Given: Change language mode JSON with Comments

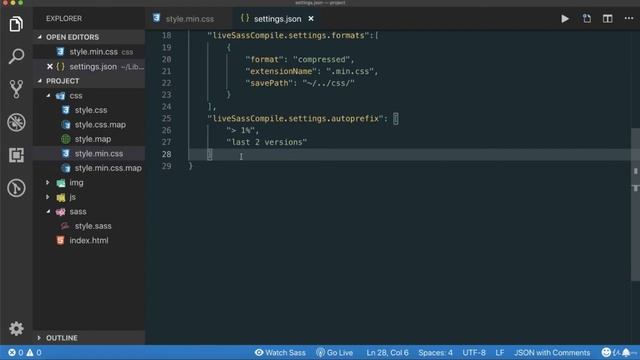Looking at the screenshot, I should 552,353.
